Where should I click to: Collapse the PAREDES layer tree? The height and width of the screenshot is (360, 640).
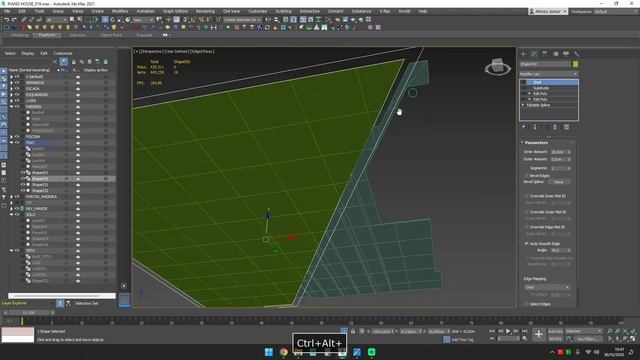pyautogui.click(x=12, y=107)
